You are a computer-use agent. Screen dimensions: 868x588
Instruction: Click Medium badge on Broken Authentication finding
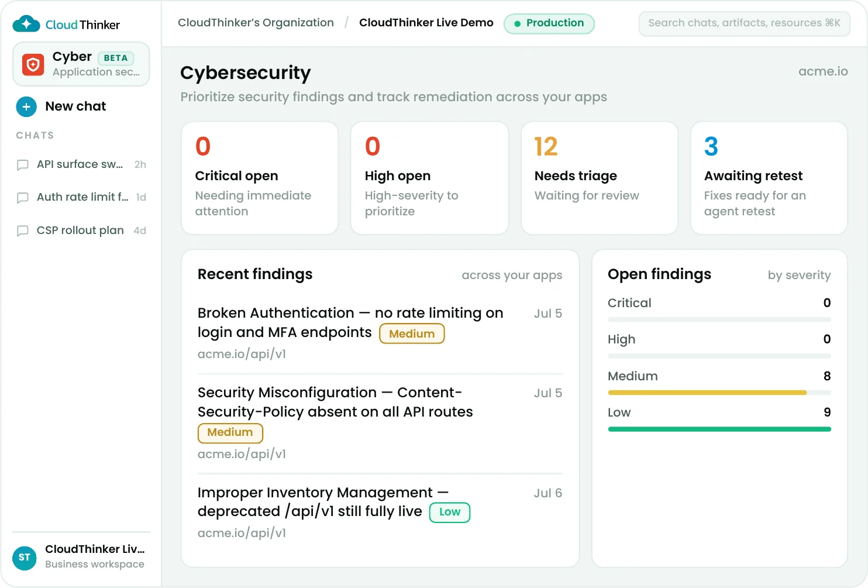(x=412, y=333)
